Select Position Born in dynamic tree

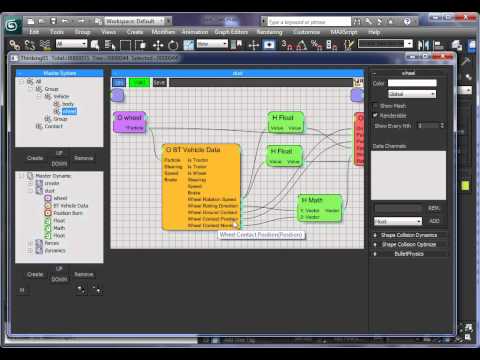coord(68,213)
